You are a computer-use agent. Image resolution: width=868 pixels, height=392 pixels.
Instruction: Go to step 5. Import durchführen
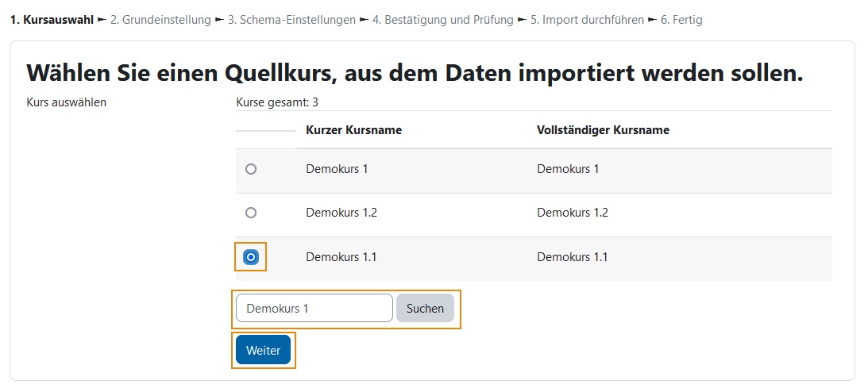[x=588, y=21]
